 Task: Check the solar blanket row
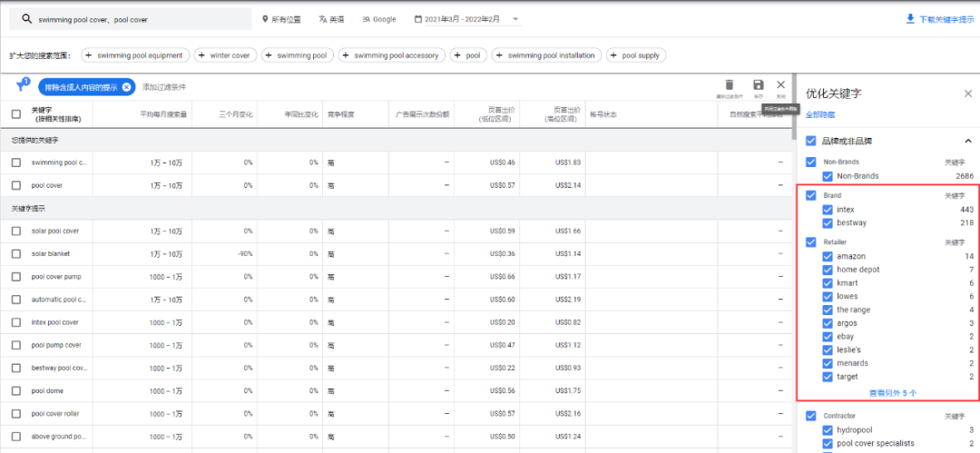(16, 254)
